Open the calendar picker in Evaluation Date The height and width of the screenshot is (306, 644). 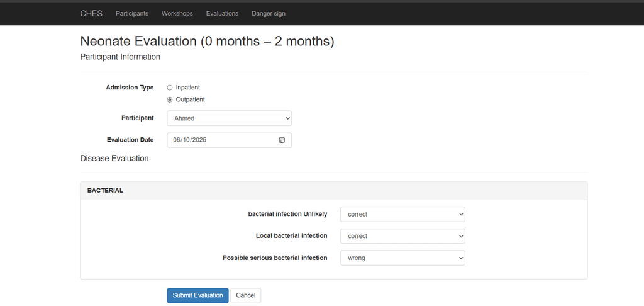coord(282,140)
